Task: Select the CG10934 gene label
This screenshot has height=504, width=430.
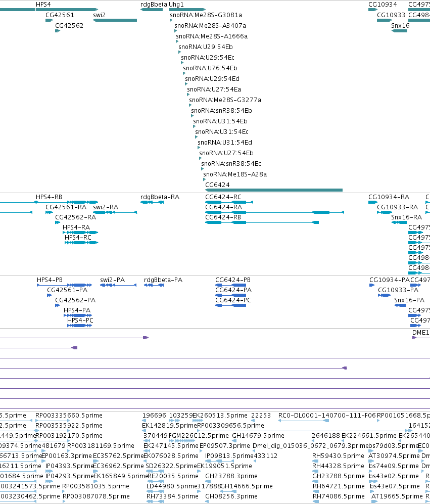Action: (383, 5)
